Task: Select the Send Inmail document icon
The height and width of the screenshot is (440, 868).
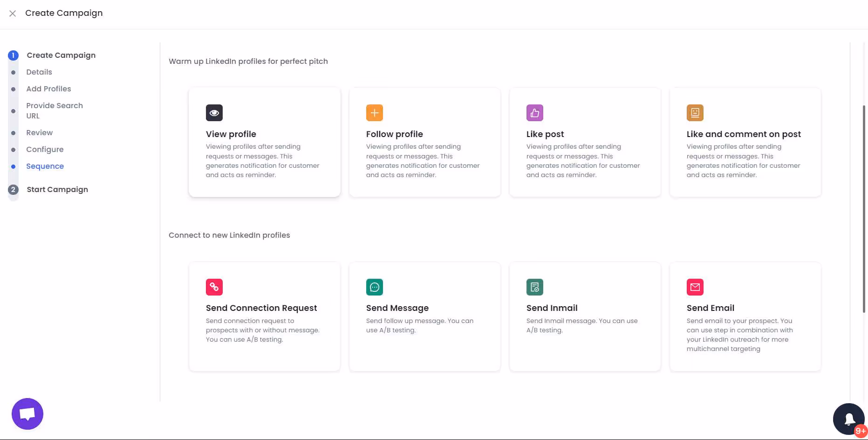Action: [534, 287]
